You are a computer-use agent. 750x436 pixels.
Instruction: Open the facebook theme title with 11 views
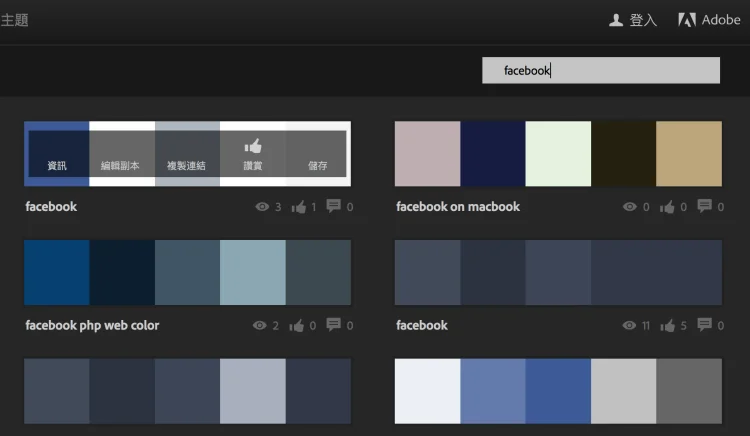(x=422, y=325)
